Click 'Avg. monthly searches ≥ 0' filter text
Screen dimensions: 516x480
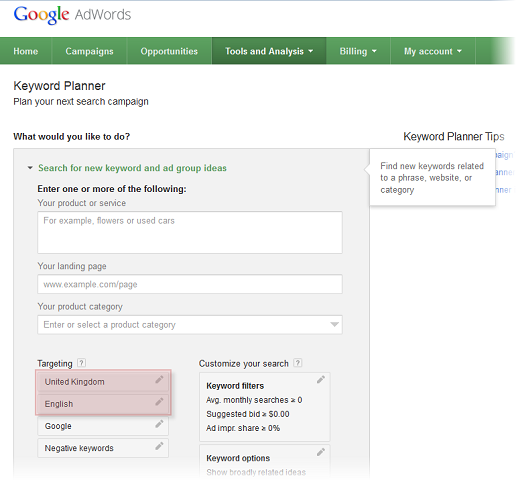(254, 400)
